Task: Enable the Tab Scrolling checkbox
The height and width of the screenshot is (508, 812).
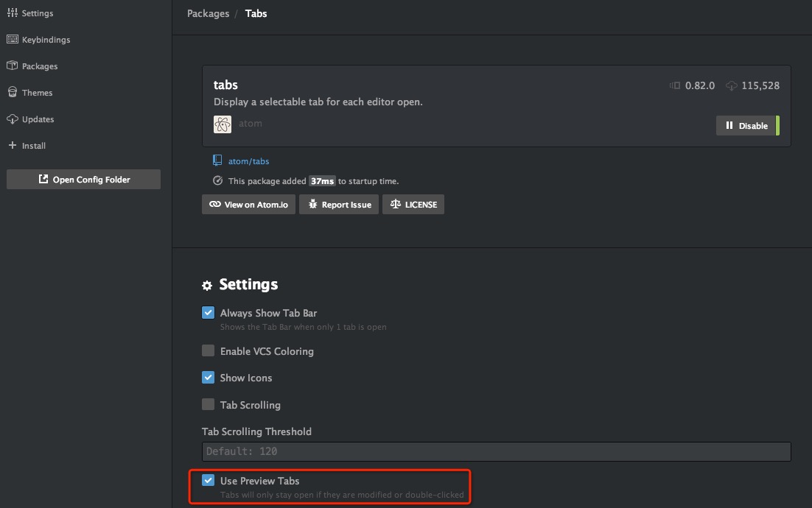Action: pyautogui.click(x=209, y=404)
